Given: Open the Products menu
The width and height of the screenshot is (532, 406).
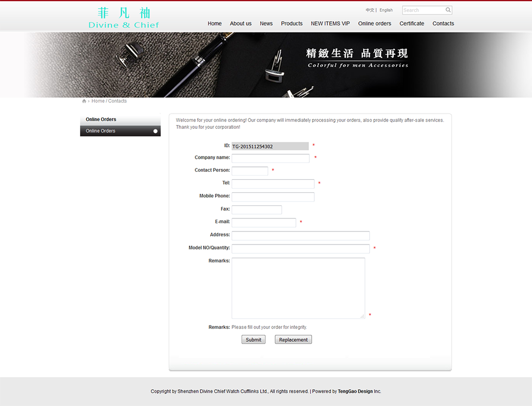Looking at the screenshot, I should coord(292,23).
